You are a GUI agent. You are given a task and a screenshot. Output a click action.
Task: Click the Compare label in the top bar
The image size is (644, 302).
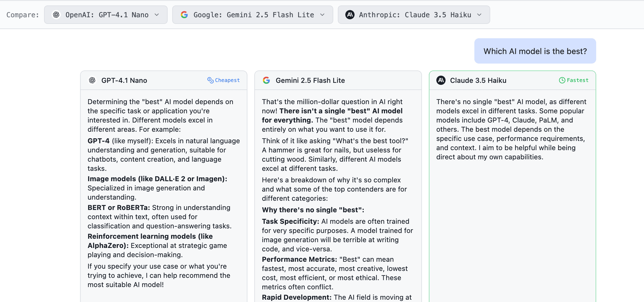pyautogui.click(x=22, y=15)
